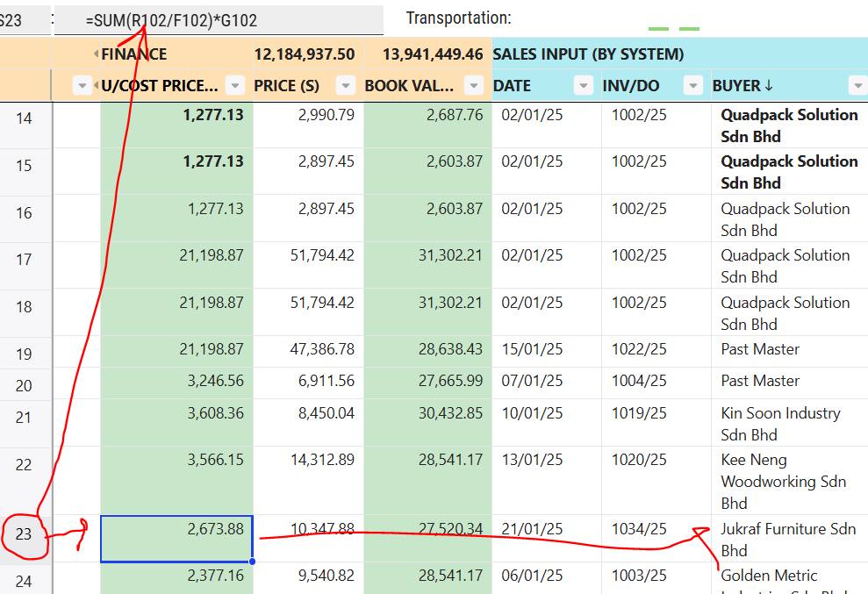The image size is (868, 594).
Task: Select Past Master buyer cell in row 20
Action: (x=789, y=384)
